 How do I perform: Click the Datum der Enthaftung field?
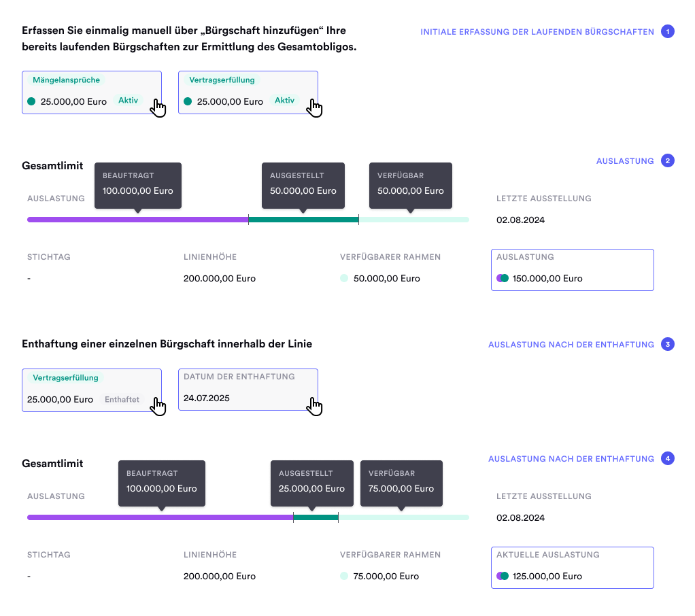[248, 390]
